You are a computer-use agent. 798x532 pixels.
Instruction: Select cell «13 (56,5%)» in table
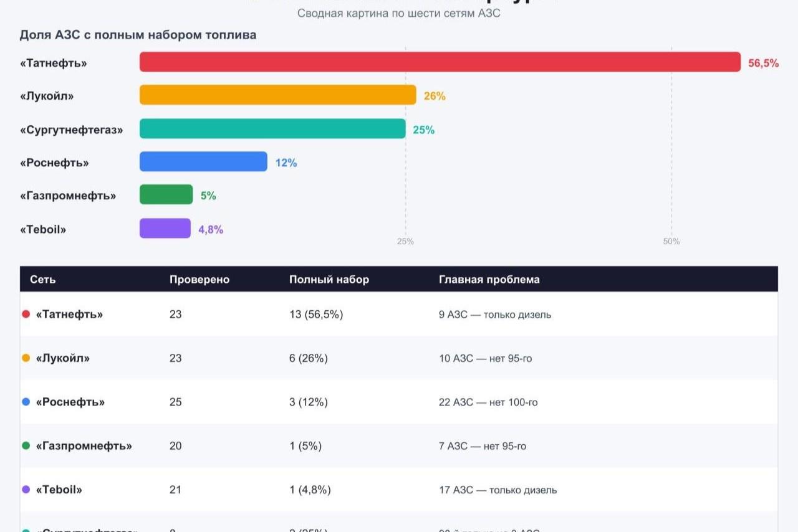(x=316, y=315)
